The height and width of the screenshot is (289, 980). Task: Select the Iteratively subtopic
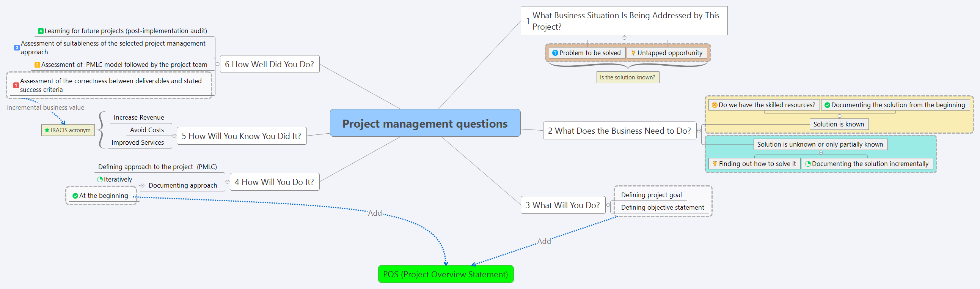(115, 179)
